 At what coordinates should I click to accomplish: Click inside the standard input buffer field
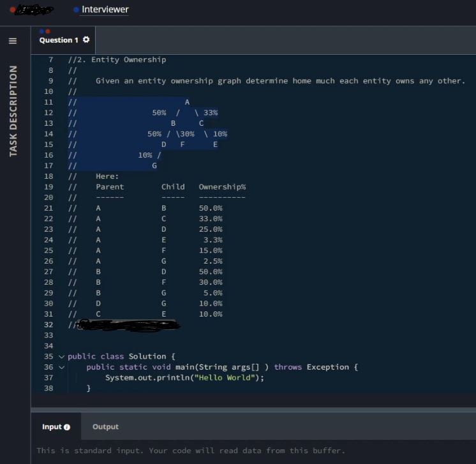pos(253,451)
